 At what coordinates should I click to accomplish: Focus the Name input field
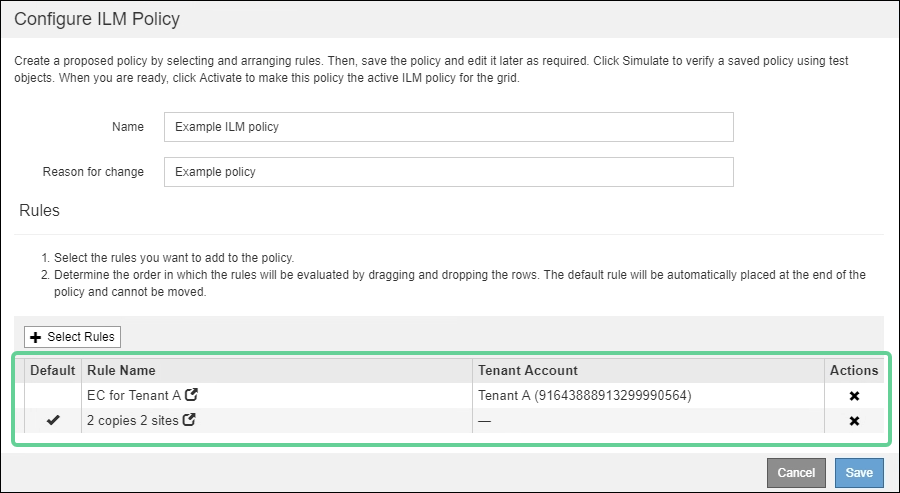448,127
